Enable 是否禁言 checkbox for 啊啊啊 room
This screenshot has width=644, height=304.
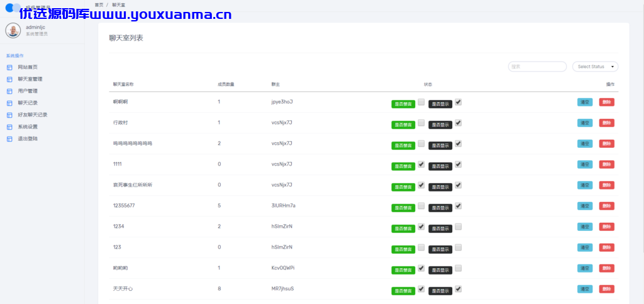(421, 102)
